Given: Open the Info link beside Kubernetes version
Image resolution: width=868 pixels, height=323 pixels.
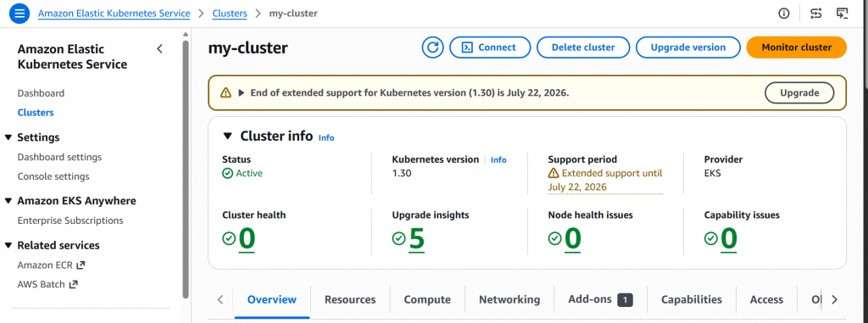Looking at the screenshot, I should (x=498, y=159).
